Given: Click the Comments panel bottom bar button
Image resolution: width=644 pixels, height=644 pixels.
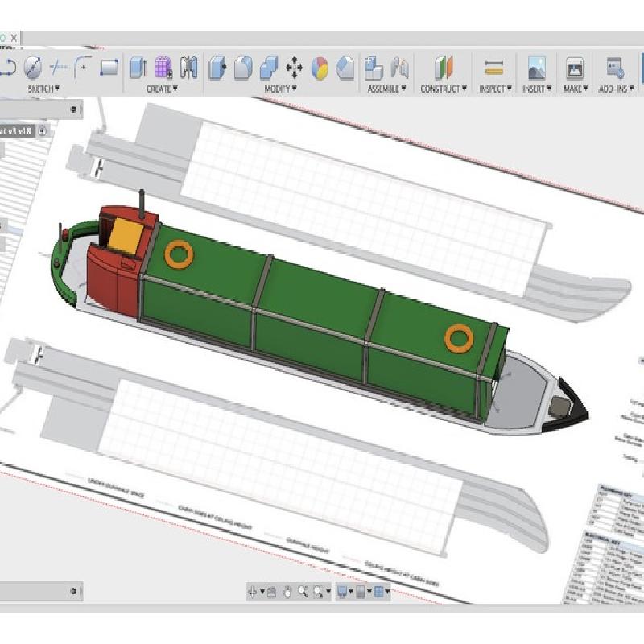Looking at the screenshot, I should pyautogui.click(x=73, y=591).
